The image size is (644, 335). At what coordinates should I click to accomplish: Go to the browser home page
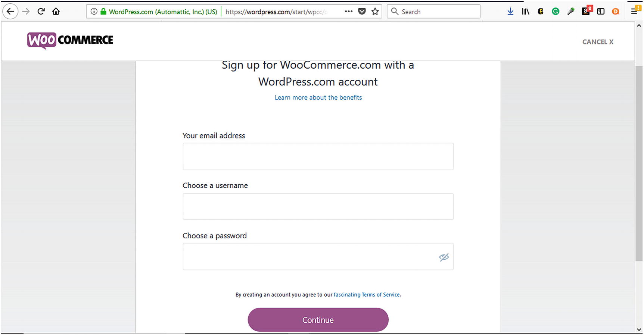click(x=56, y=12)
